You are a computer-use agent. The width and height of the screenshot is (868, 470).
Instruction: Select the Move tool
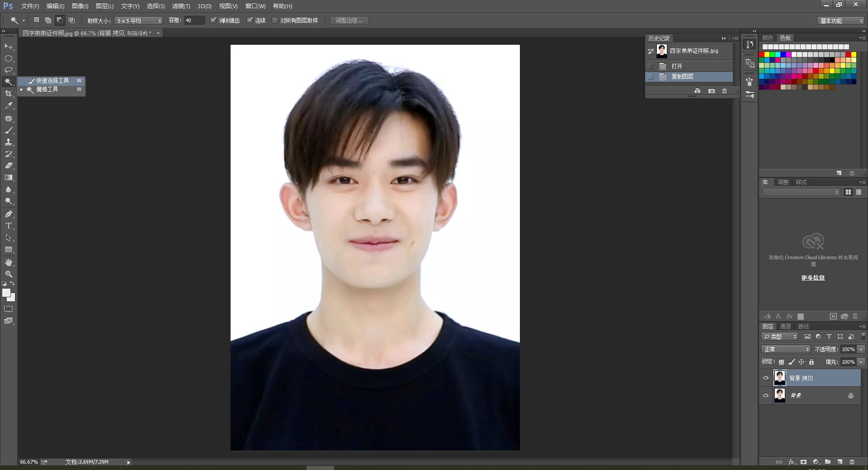coord(9,47)
